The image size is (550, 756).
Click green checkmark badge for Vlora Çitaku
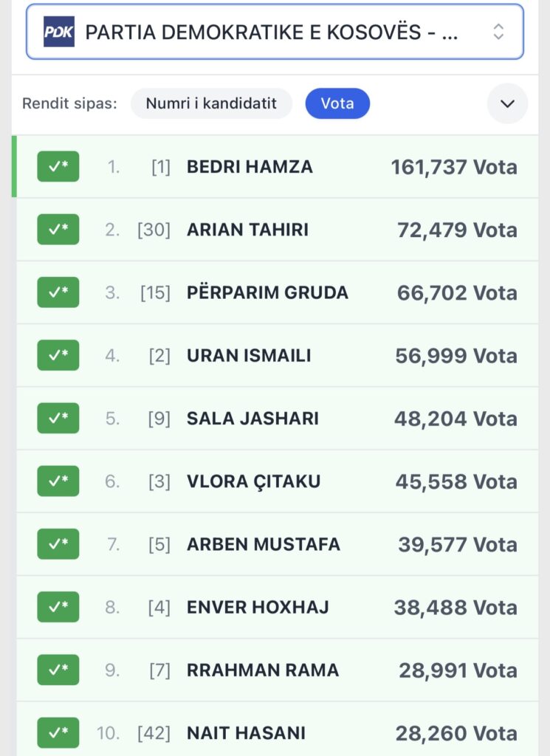(x=58, y=481)
